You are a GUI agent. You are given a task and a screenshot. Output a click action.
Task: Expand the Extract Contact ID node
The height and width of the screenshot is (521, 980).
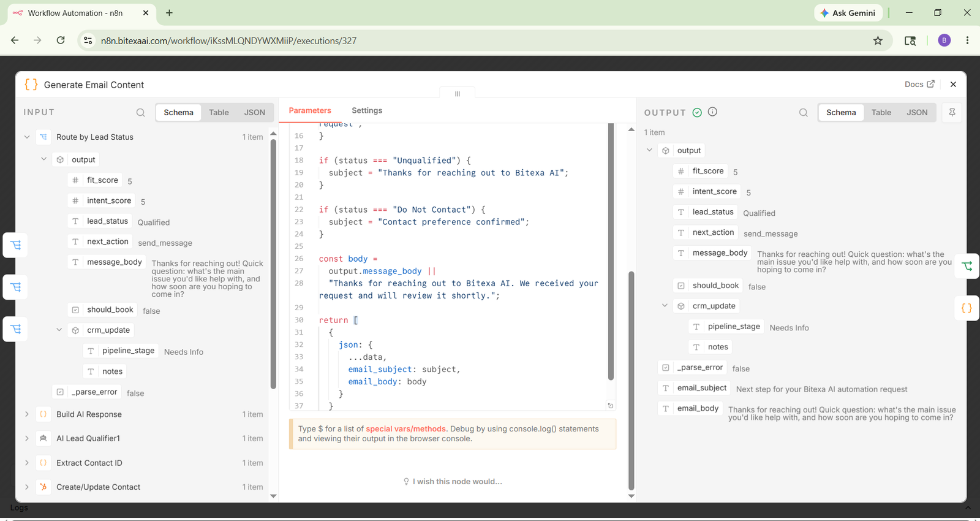coord(27,463)
